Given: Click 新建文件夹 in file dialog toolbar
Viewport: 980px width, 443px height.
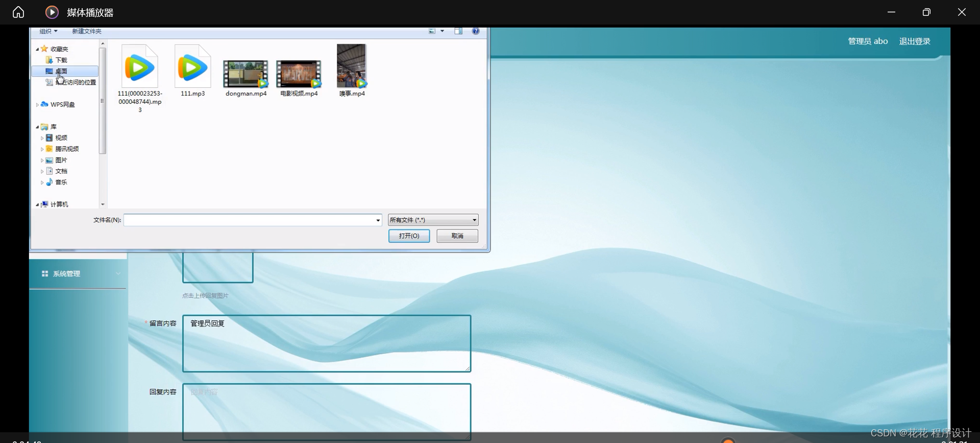Looking at the screenshot, I should click(x=87, y=31).
